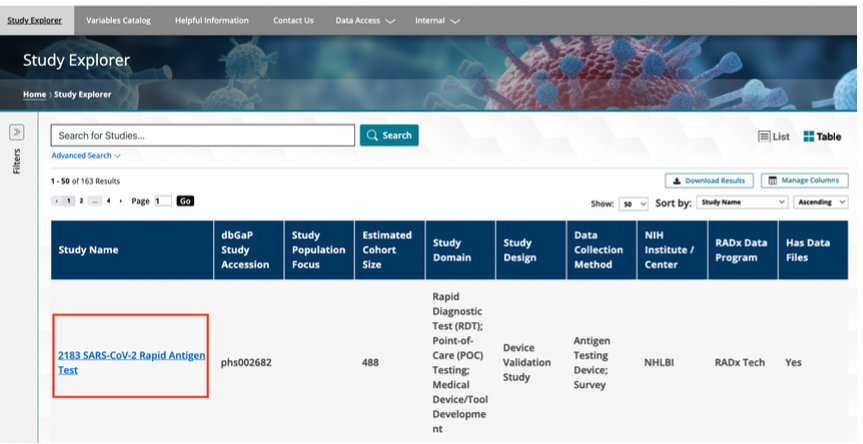
Task: Go to the previous results page arrow
Action: [56, 201]
